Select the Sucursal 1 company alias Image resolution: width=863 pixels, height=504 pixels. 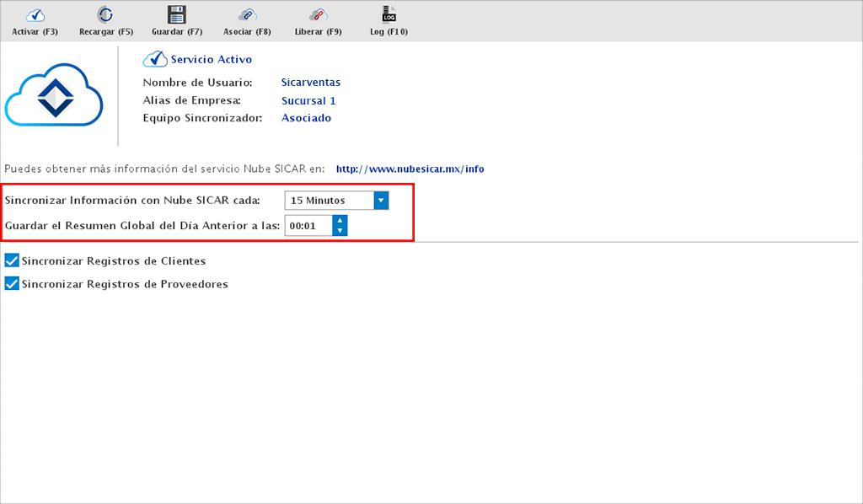pos(308,101)
